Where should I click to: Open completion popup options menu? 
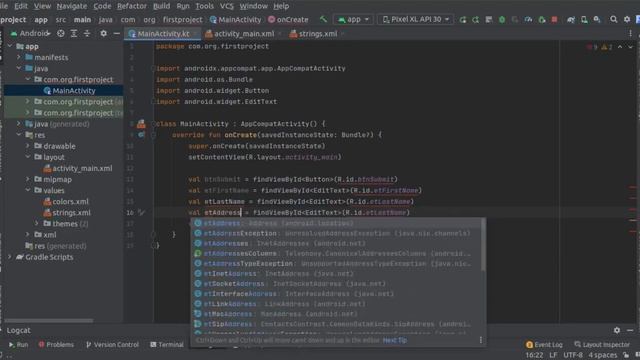point(480,340)
